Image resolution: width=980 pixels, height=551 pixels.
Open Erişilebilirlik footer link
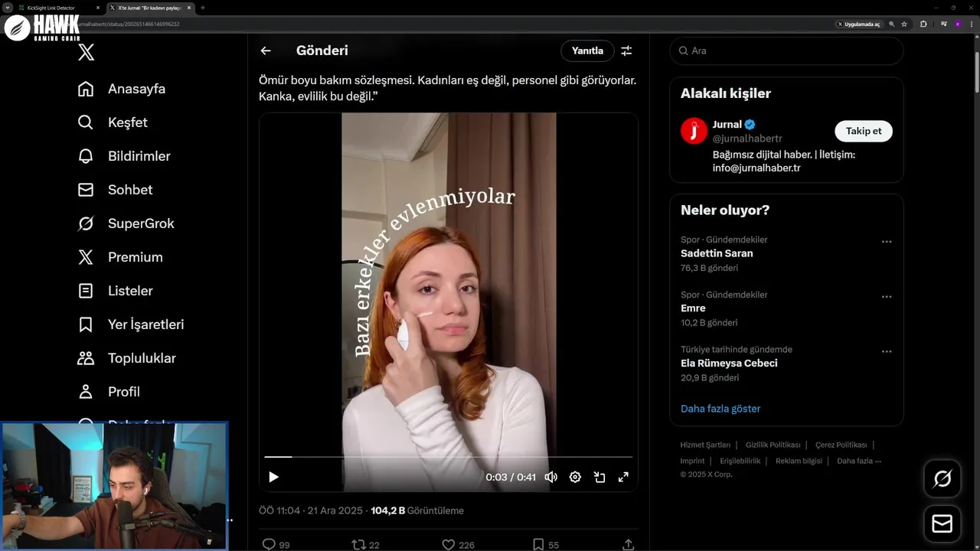point(740,461)
